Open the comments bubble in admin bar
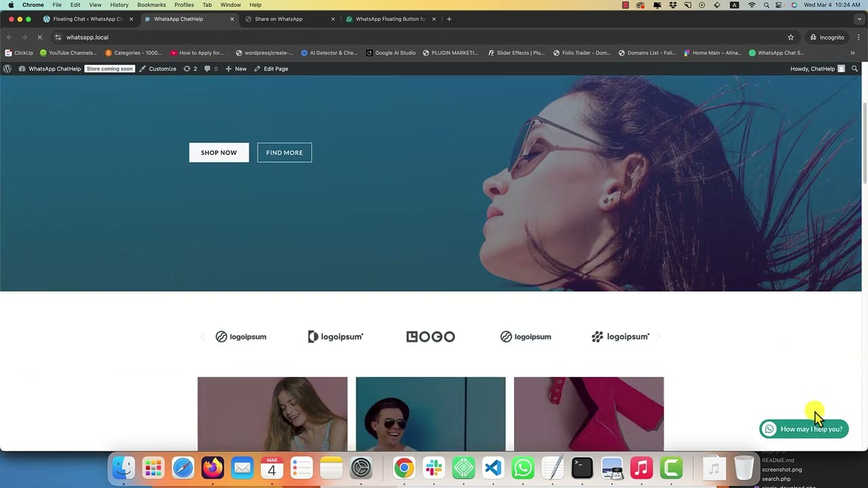This screenshot has width=868, height=488. point(211,68)
